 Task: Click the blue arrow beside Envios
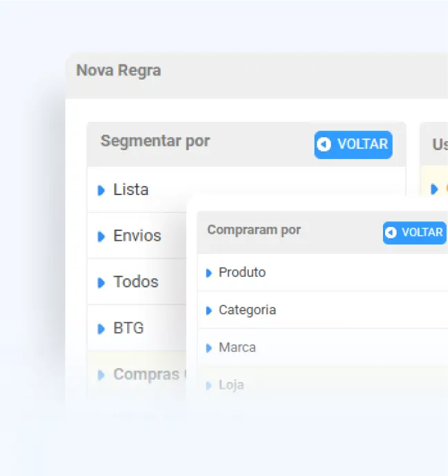[102, 237]
